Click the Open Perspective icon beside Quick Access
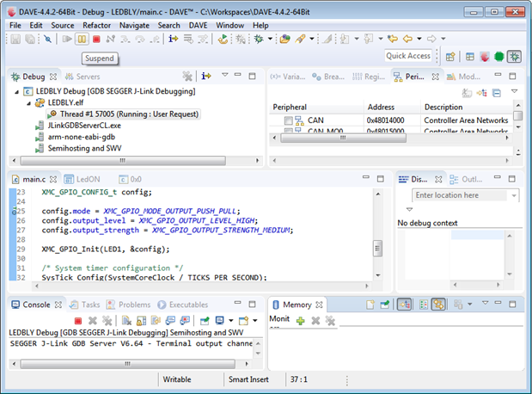Viewport: 532px width, 394px height. coord(450,57)
